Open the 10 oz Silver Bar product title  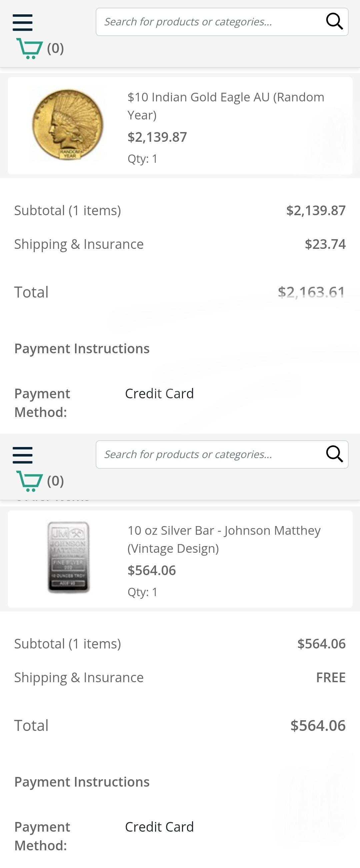point(224,539)
